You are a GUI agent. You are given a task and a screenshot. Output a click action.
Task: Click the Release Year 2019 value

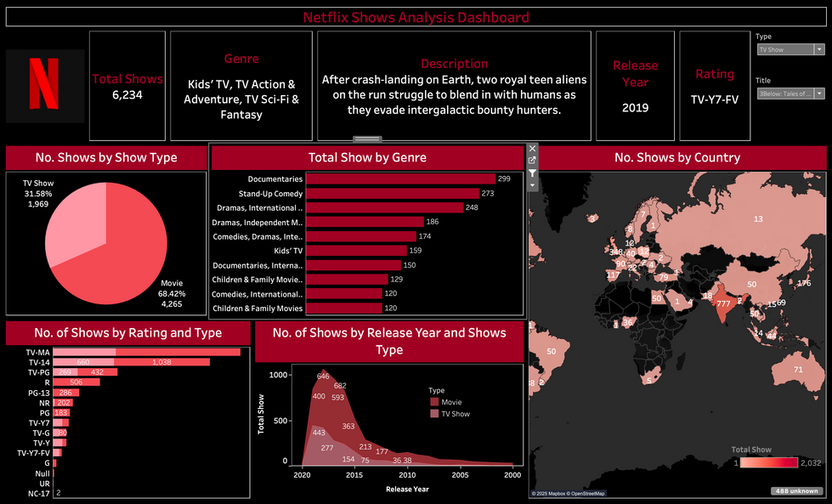(x=635, y=108)
